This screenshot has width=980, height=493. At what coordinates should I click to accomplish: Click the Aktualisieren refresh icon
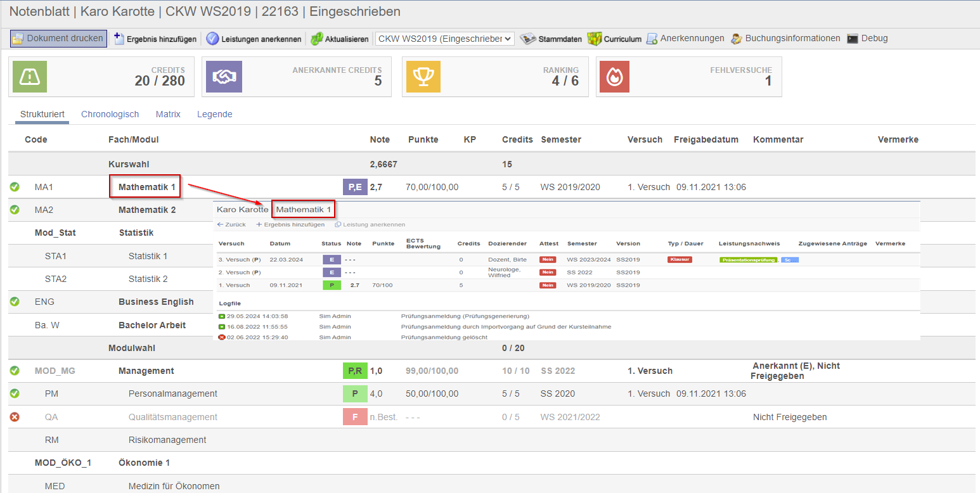pyautogui.click(x=316, y=39)
